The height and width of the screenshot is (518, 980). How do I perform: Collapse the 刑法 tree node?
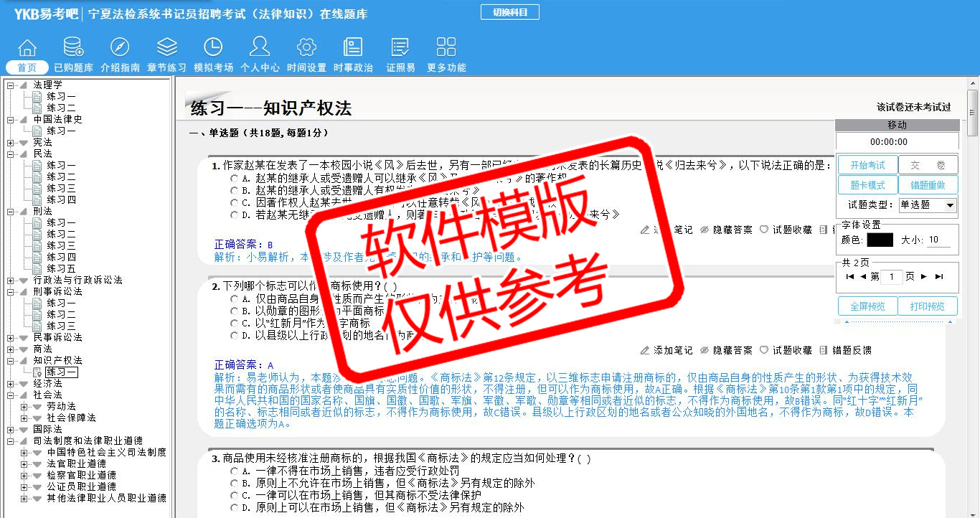11,212
